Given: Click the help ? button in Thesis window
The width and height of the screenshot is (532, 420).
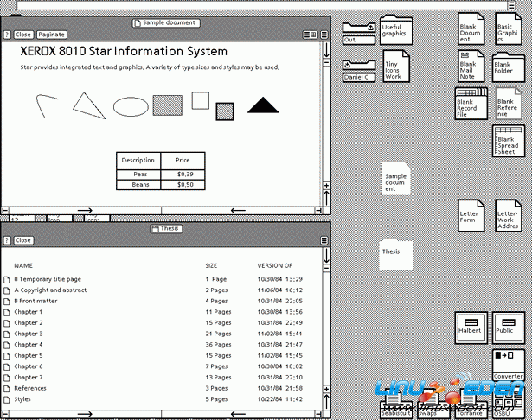Looking at the screenshot, I should coord(7,240).
